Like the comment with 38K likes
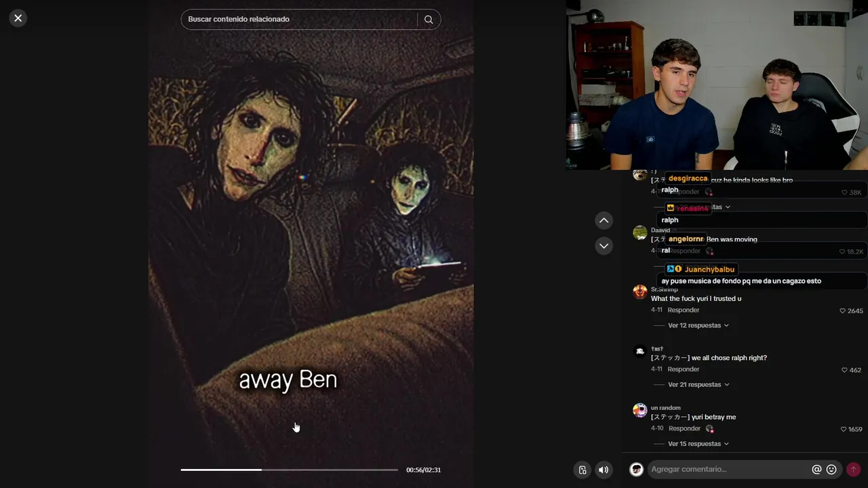 point(844,192)
